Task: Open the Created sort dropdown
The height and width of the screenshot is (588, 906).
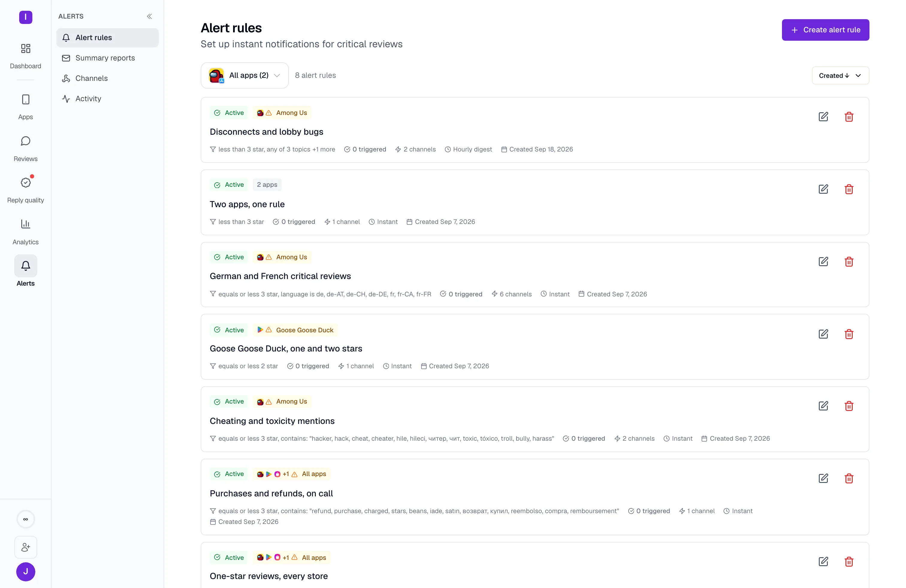Action: click(840, 75)
